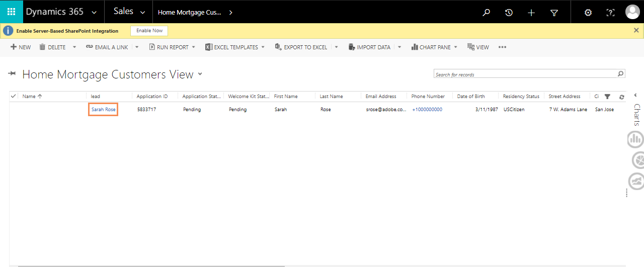The height and width of the screenshot is (267, 644).
Task: Click EMAIL A LINK command
Action: (x=107, y=47)
